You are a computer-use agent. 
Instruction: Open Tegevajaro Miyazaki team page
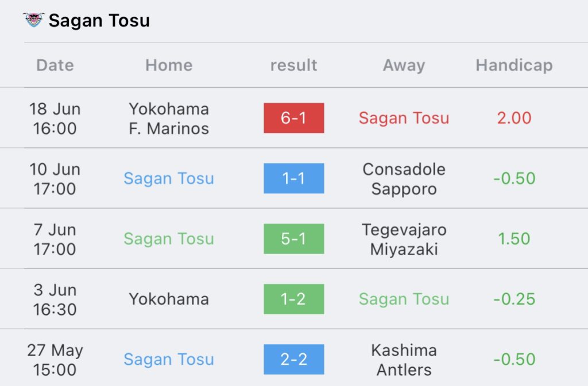pos(404,240)
